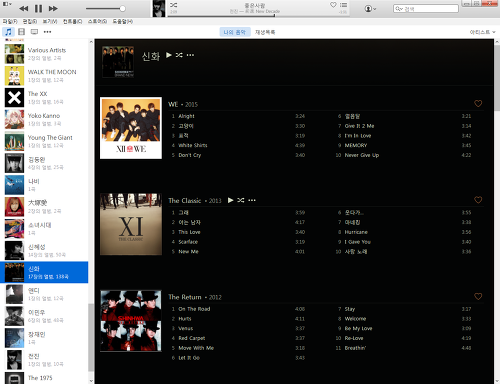Show more library types (three dots)
The width and height of the screenshot is (500, 384).
[x=47, y=32]
